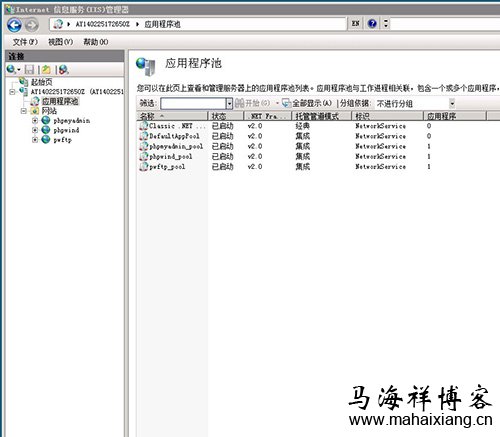This screenshot has height=437, width=500.
Task: Click the 起始页 start page icon
Action: click(x=23, y=81)
